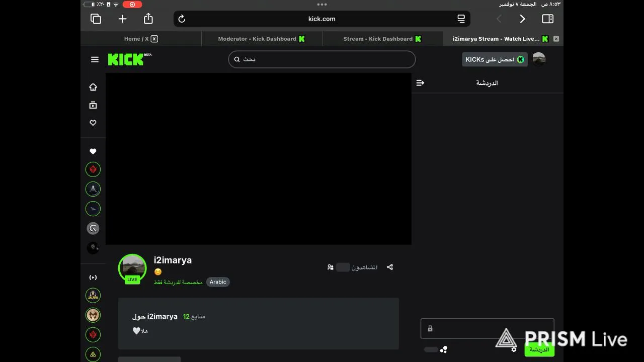Open the Following outline heart icon
Screen dimensions: 644x362
coord(93,123)
